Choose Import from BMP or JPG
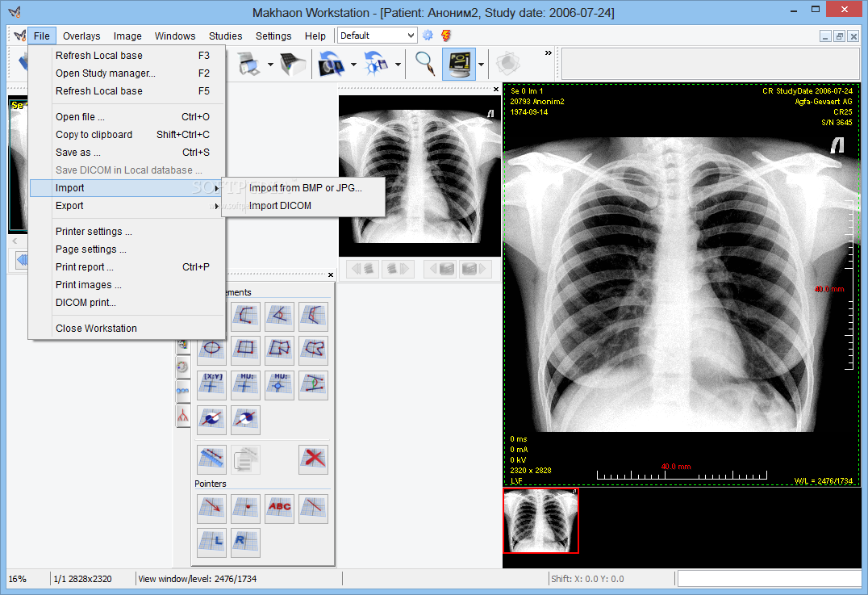868x595 pixels. 305,188
